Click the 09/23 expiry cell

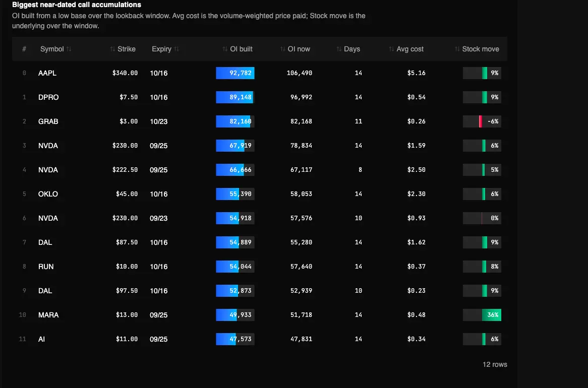[159, 218]
